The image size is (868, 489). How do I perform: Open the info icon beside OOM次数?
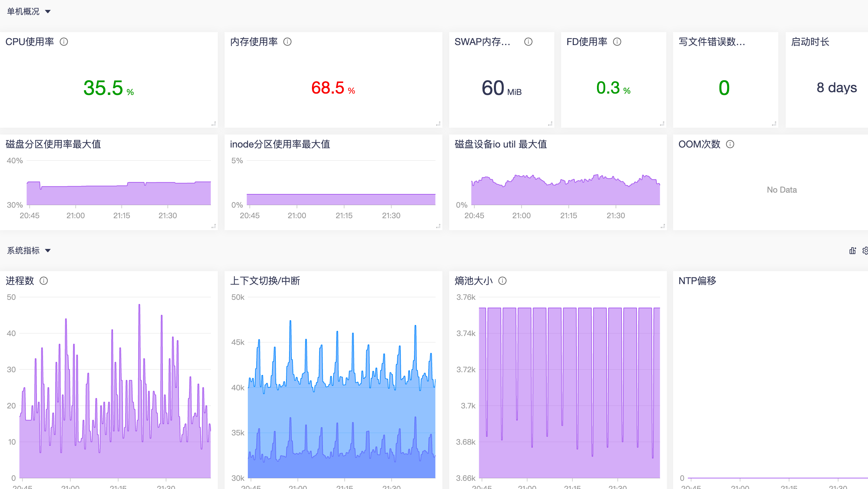tap(730, 144)
